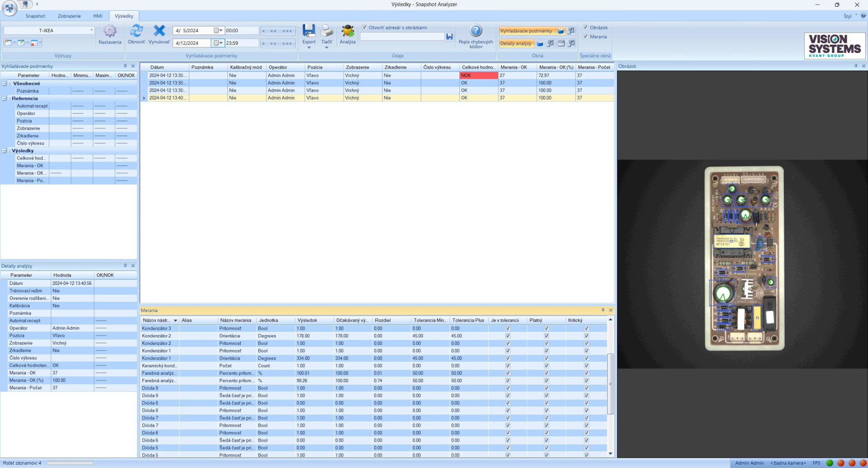Click the Tlačiť printer icon
The width and height of the screenshot is (868, 468).
tap(326, 31)
